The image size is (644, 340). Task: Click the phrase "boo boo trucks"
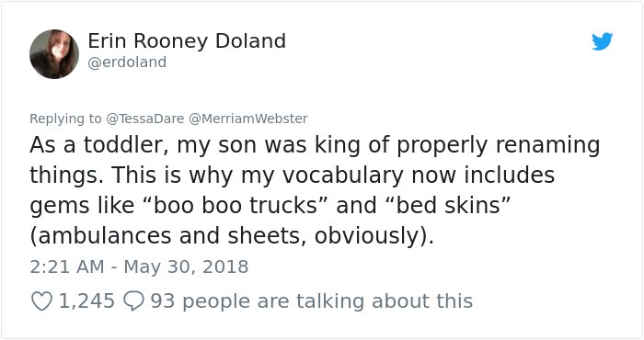tap(236, 205)
